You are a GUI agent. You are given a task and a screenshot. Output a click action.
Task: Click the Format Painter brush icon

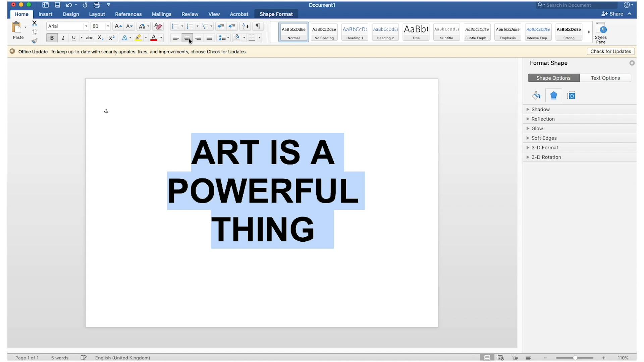pyautogui.click(x=34, y=41)
